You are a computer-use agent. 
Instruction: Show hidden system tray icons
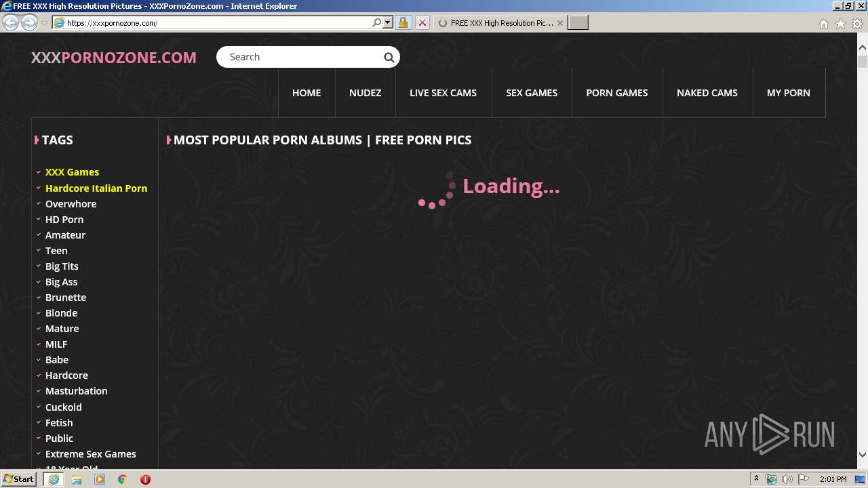(756, 479)
